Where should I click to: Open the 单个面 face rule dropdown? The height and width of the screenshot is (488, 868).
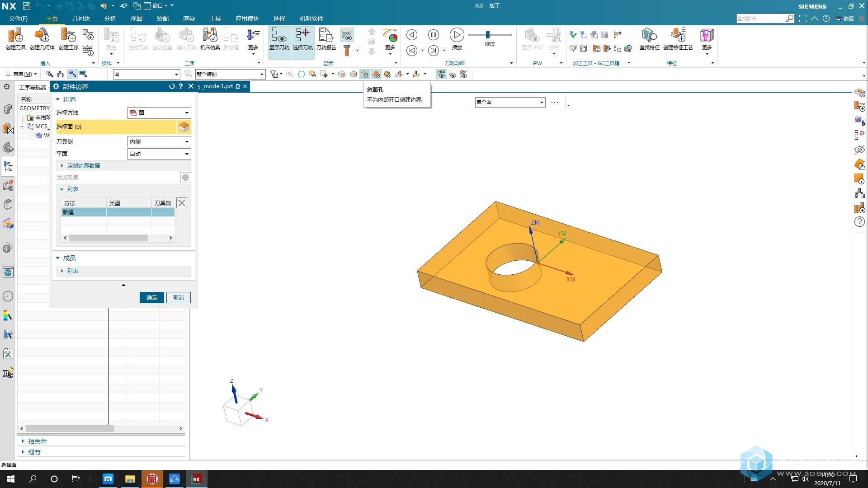point(509,102)
